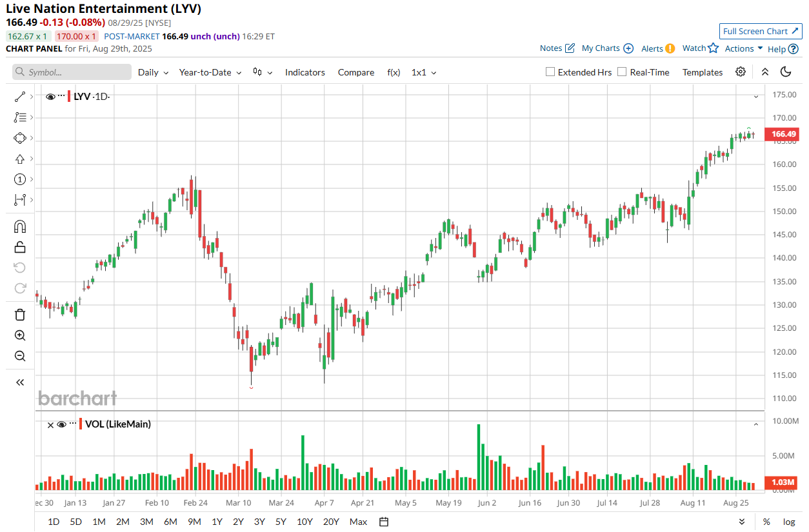Collapse the left drawing toolbar

coord(19,382)
